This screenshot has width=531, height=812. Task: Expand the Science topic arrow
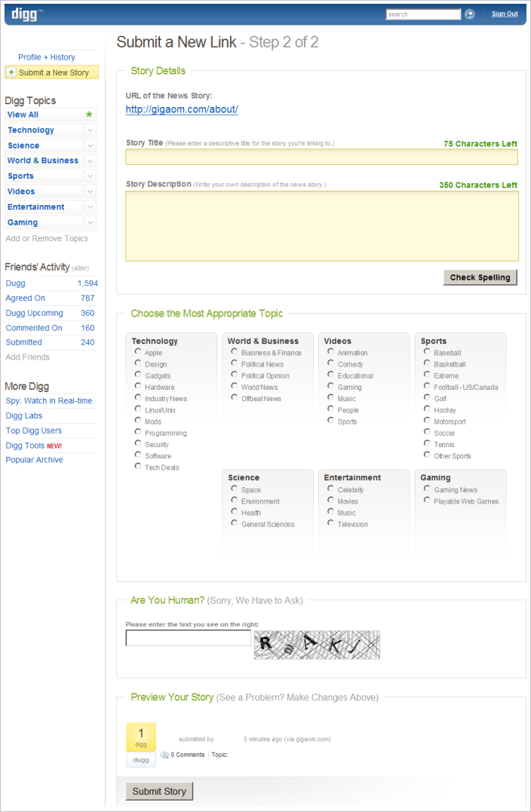[x=91, y=146]
